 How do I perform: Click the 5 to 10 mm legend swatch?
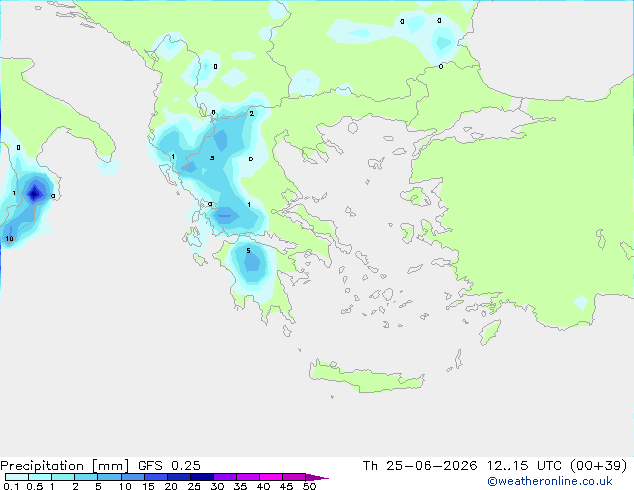[109, 477]
